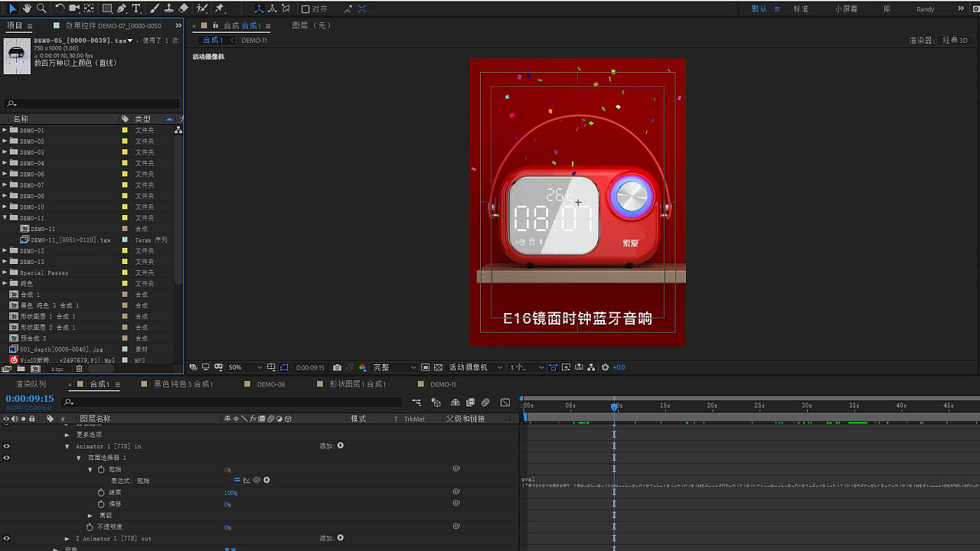Toggle eye visibility for 范围选择器 1
The height and width of the screenshot is (551, 980).
7,458
